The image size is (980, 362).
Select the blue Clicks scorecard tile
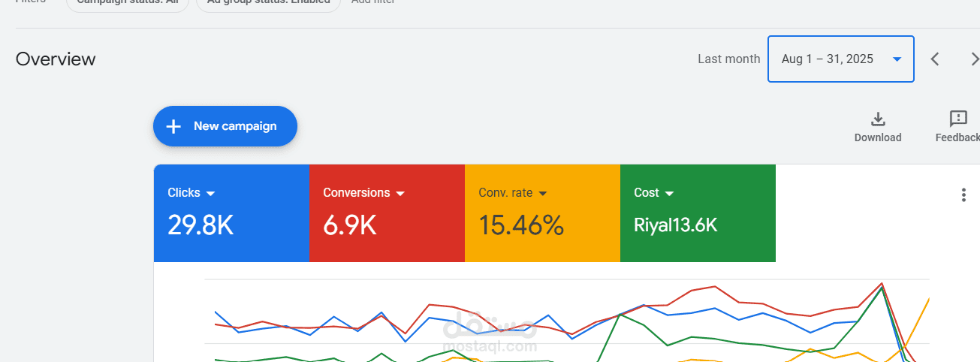(231, 213)
